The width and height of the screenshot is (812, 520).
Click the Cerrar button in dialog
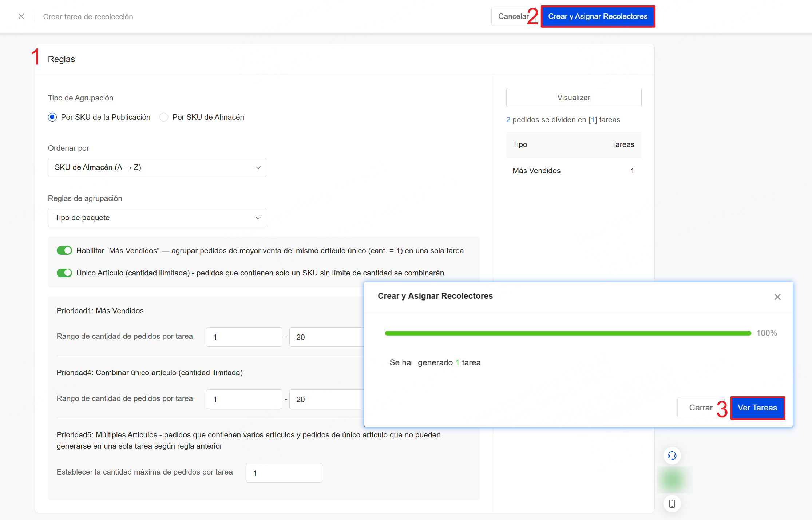(701, 408)
